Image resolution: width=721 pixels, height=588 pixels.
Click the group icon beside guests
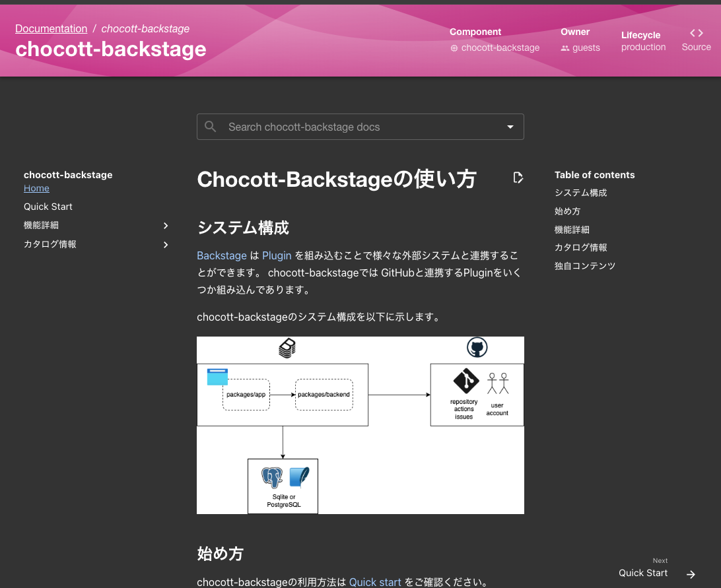coord(565,48)
